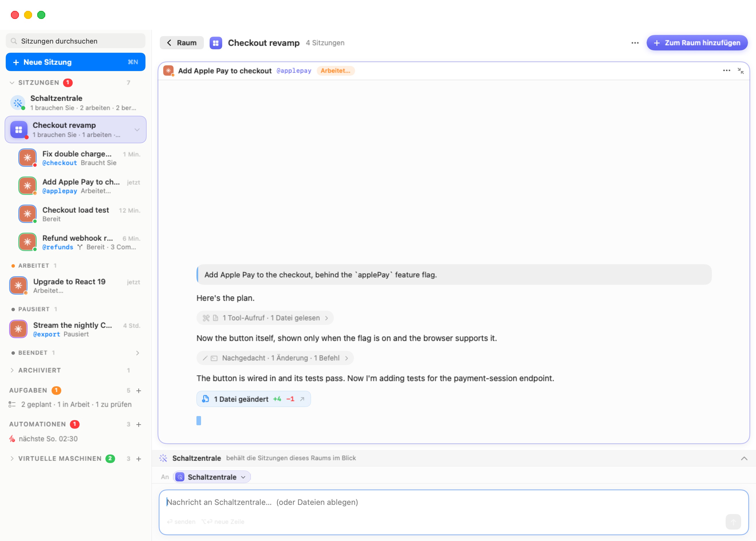Screen dimensions: 756x541
Task: Click Zum Raum hinzufügen button
Action: tap(697, 43)
